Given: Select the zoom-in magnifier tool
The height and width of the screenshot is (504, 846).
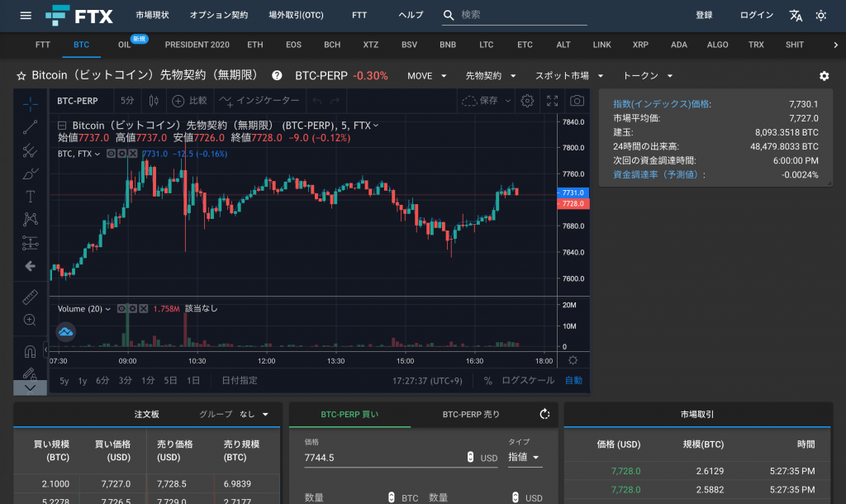Looking at the screenshot, I should point(31,320).
